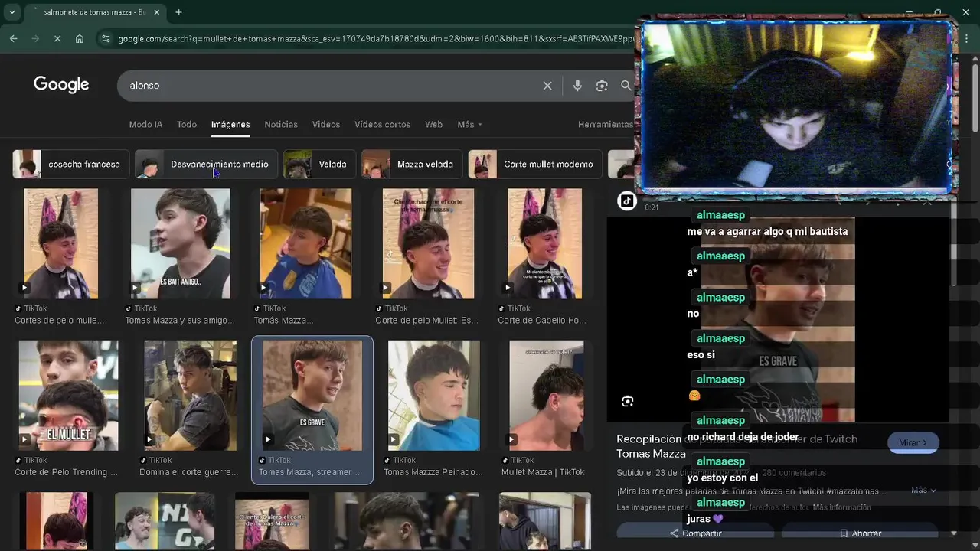Click Corte de Pelo Trending caption
This screenshot has width=980, height=551.
(67, 472)
